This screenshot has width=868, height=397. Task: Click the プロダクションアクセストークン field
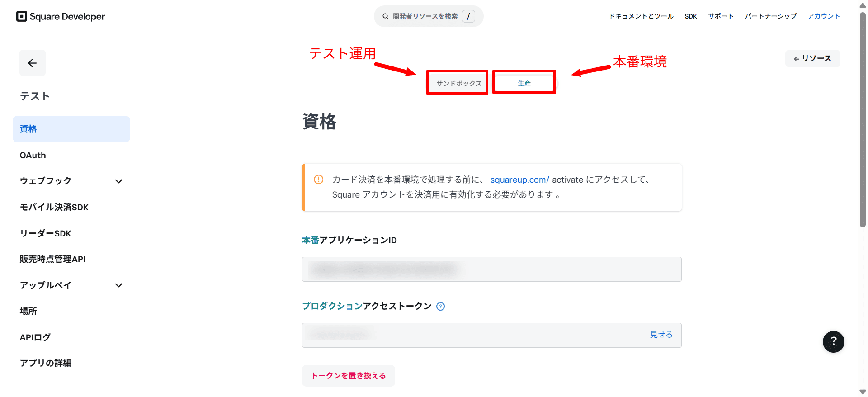tap(492, 335)
